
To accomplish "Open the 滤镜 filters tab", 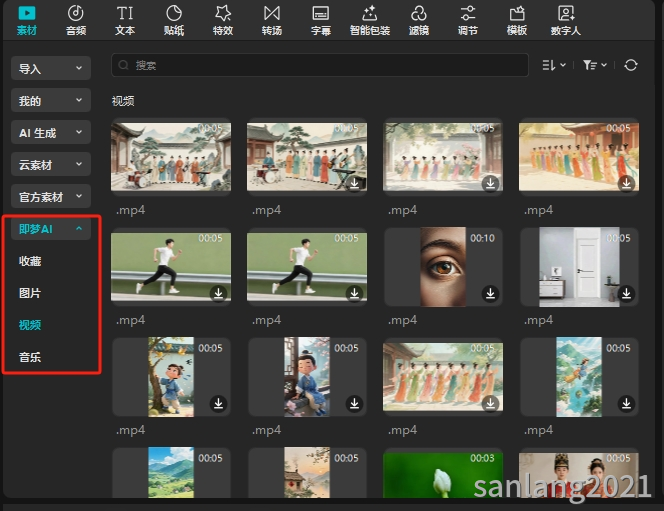I will coord(418,20).
